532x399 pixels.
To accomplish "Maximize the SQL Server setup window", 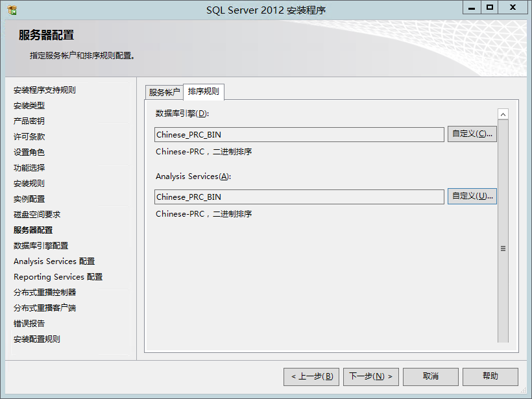I will (x=490, y=8).
